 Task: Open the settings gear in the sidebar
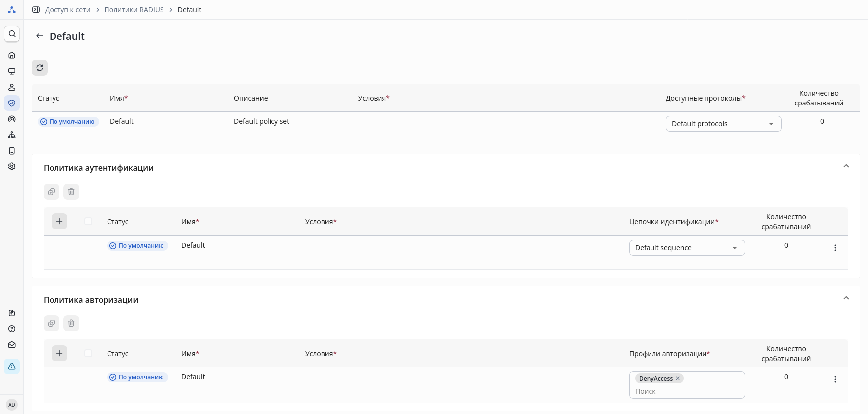(12, 166)
